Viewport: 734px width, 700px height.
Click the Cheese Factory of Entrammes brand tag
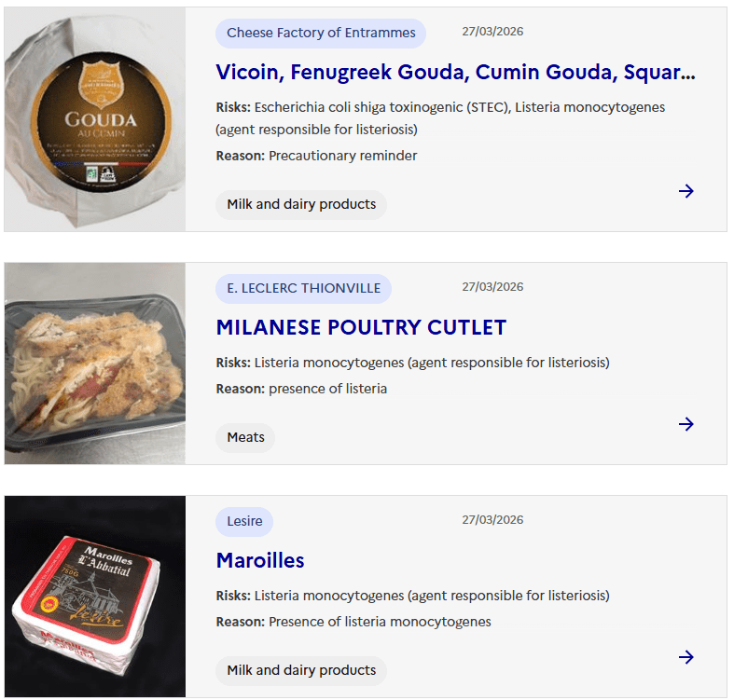point(321,33)
